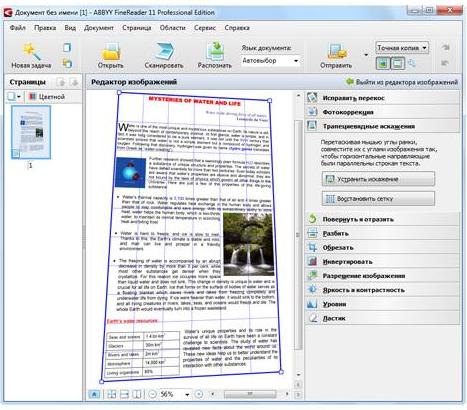Open the Точная копия dropdown

(402, 48)
